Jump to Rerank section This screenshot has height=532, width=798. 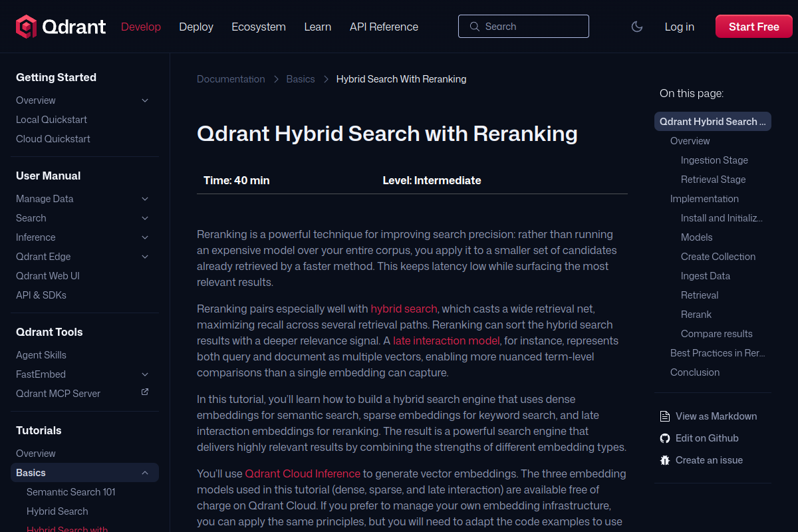pos(696,315)
